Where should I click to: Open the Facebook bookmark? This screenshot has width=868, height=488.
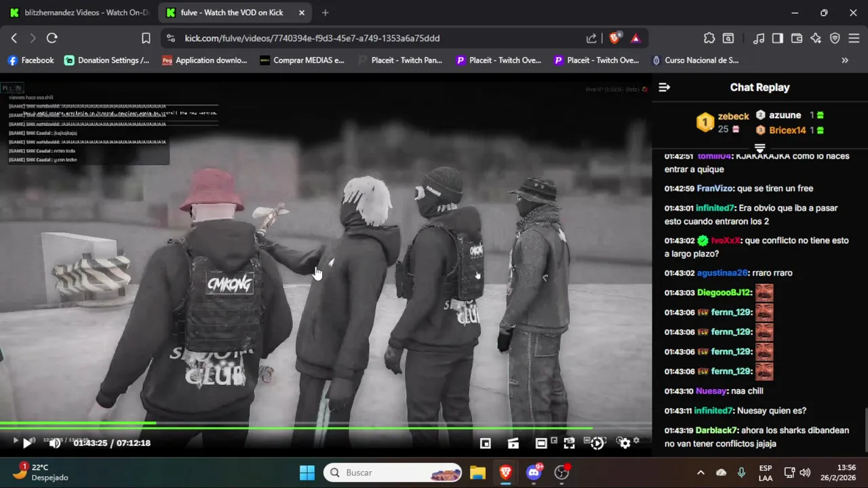pos(31,60)
